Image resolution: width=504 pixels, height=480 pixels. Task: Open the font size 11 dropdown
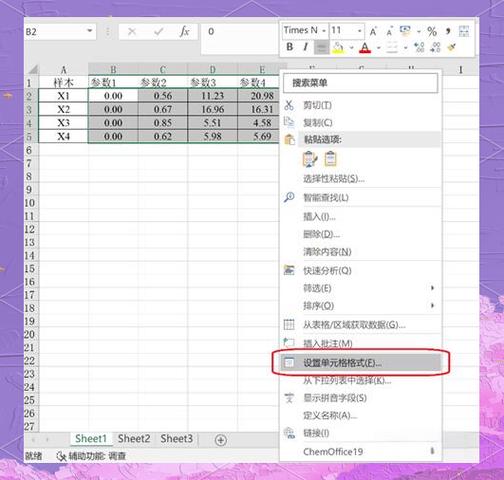[x=360, y=31]
